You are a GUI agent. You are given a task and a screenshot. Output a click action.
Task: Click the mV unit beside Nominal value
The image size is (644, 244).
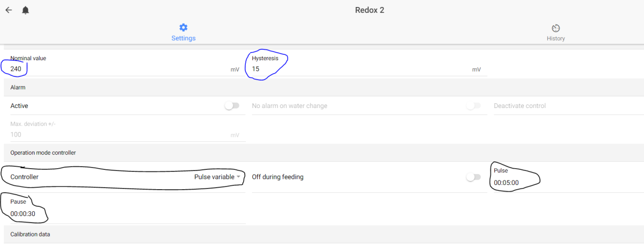click(235, 70)
